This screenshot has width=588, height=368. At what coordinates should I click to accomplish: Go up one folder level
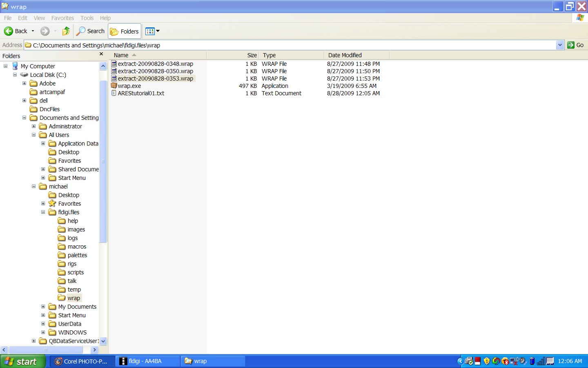click(x=66, y=31)
